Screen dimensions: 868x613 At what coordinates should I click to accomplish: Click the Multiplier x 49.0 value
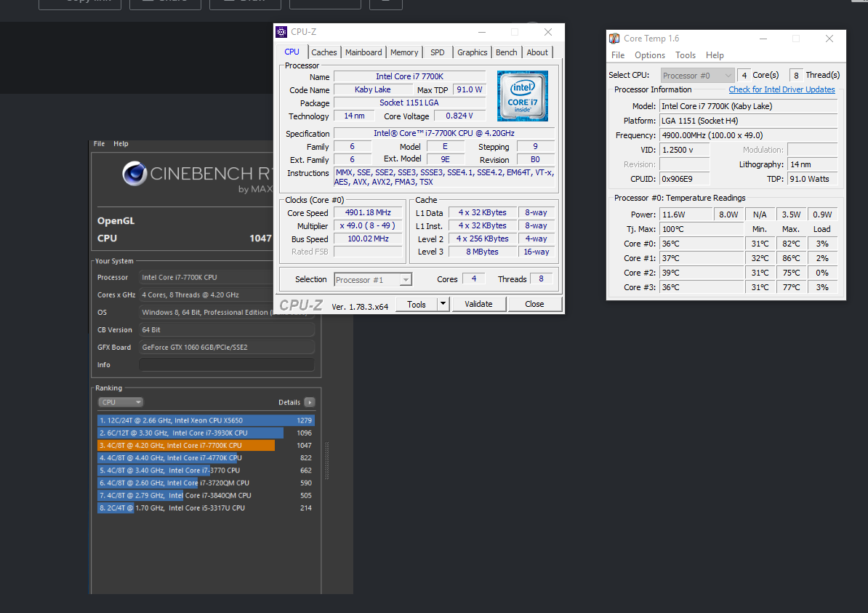[x=368, y=226]
